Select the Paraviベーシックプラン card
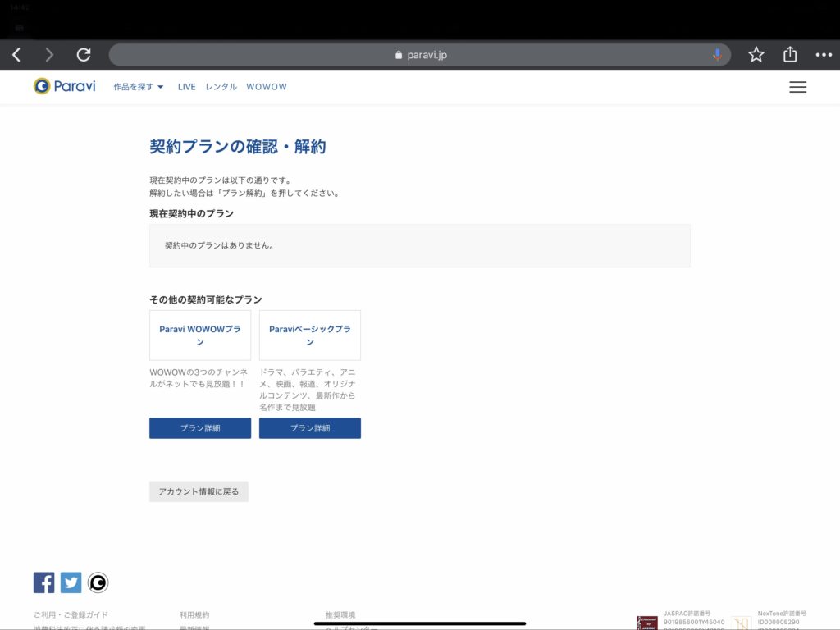840x630 pixels. click(x=309, y=336)
